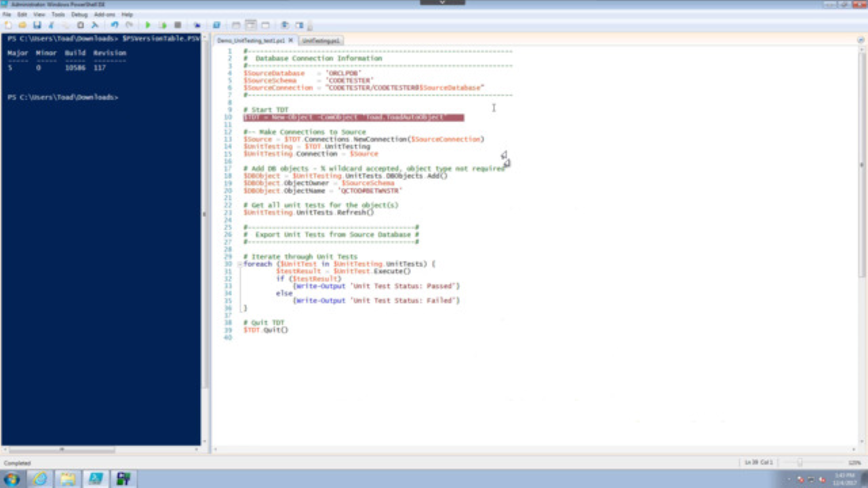Image resolution: width=868 pixels, height=488 pixels.
Task: Launch a new Remote PowerShell Tab icon
Action: [x=197, y=25]
